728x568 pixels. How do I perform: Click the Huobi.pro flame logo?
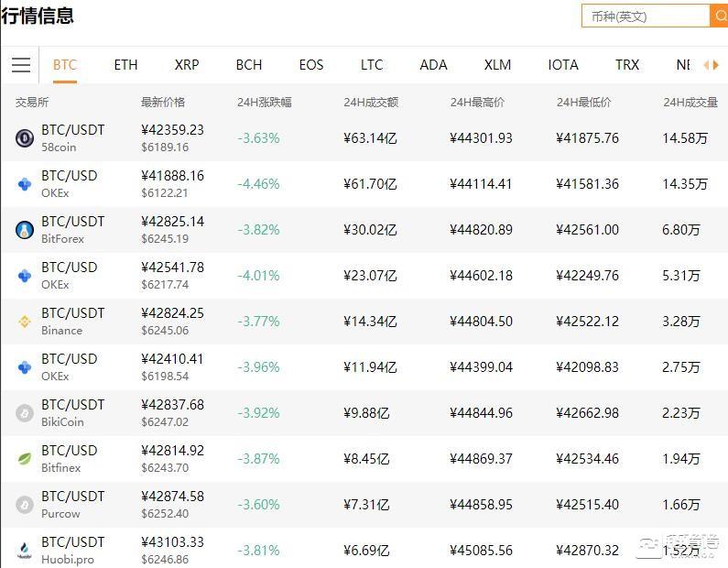25,551
